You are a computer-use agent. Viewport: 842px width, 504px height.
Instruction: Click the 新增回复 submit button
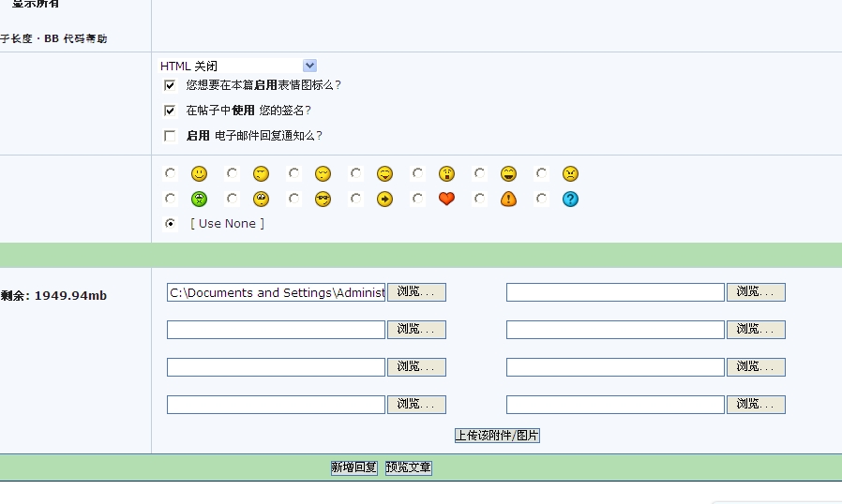click(x=353, y=467)
